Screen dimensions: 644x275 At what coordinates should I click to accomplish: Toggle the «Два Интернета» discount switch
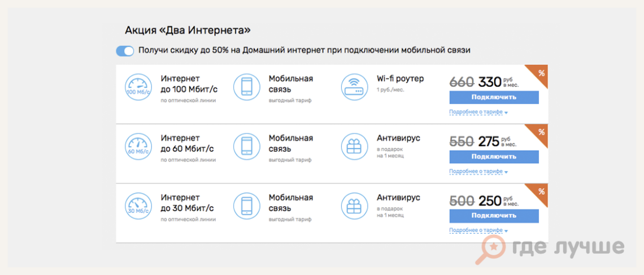pyautogui.click(x=125, y=51)
